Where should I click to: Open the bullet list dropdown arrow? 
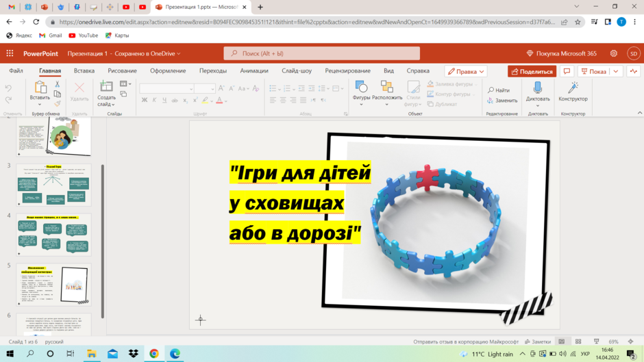(x=280, y=89)
